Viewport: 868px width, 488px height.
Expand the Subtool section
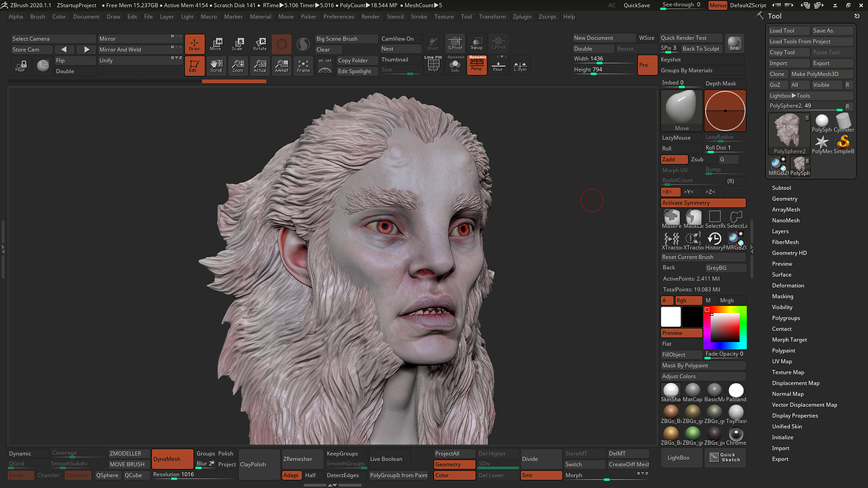tap(783, 187)
